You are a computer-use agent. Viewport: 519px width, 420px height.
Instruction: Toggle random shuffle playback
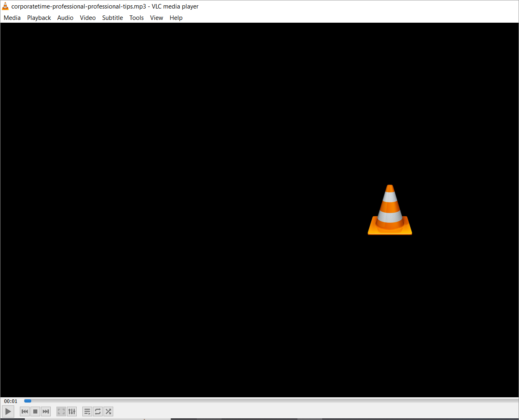coord(108,411)
